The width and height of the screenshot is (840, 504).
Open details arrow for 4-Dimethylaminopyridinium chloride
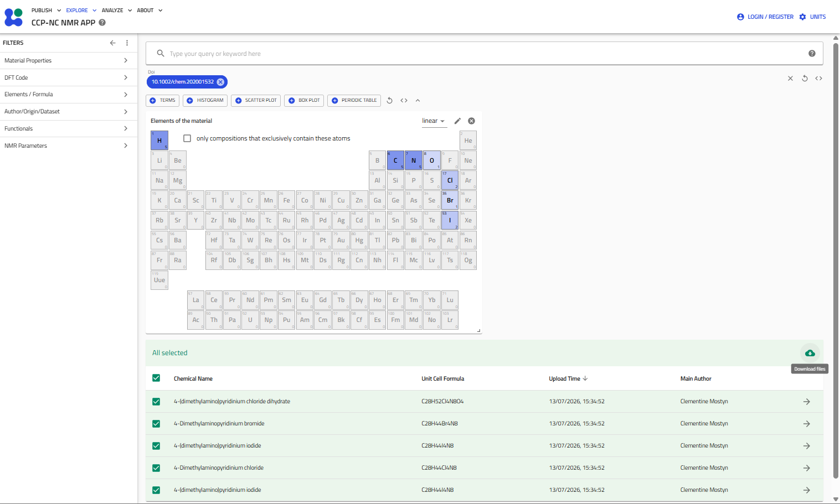[807, 468]
